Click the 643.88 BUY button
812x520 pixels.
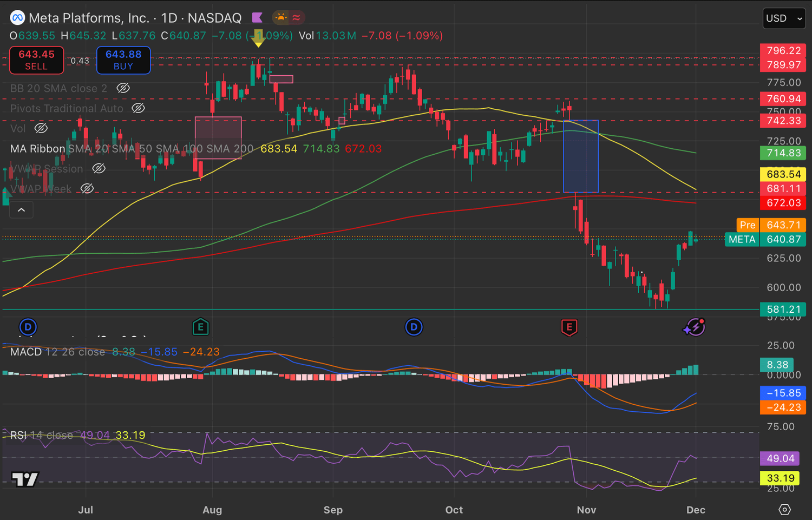123,60
